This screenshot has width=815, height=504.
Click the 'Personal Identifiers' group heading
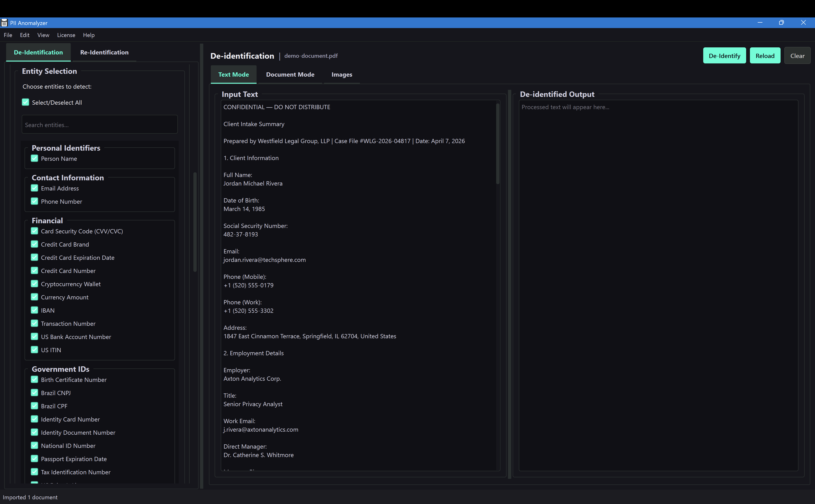point(66,148)
